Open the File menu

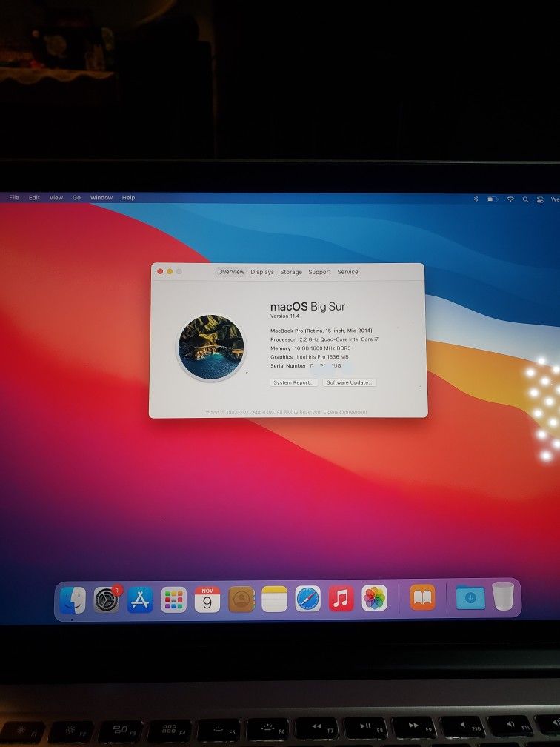pyautogui.click(x=14, y=197)
